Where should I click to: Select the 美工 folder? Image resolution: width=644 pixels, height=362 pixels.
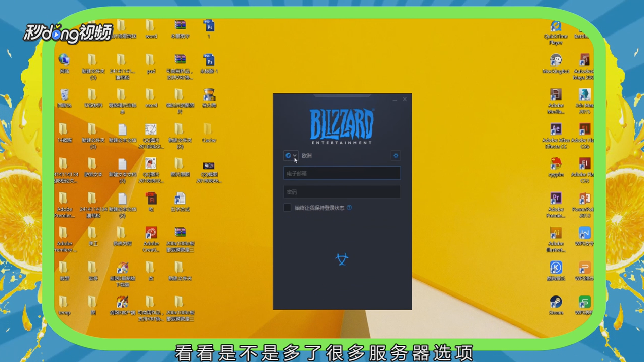(x=93, y=237)
